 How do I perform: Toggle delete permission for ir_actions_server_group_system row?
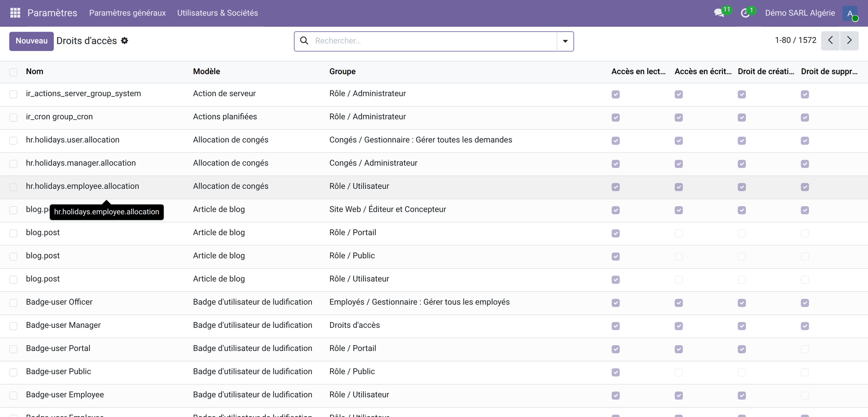805,95
